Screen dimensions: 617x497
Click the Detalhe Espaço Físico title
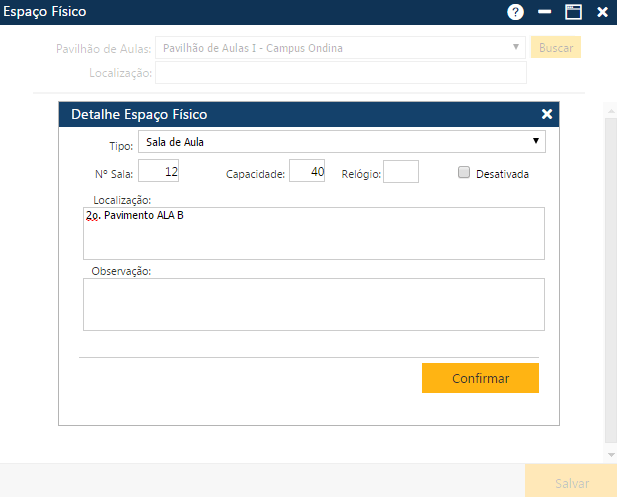(139, 114)
